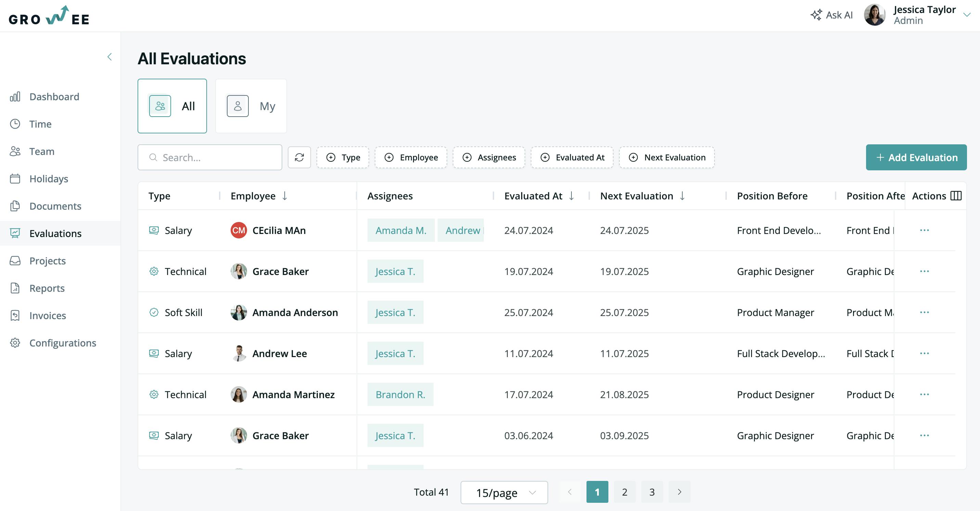This screenshot has width=980, height=511.
Task: Click the Add Evaluation button
Action: click(x=916, y=157)
